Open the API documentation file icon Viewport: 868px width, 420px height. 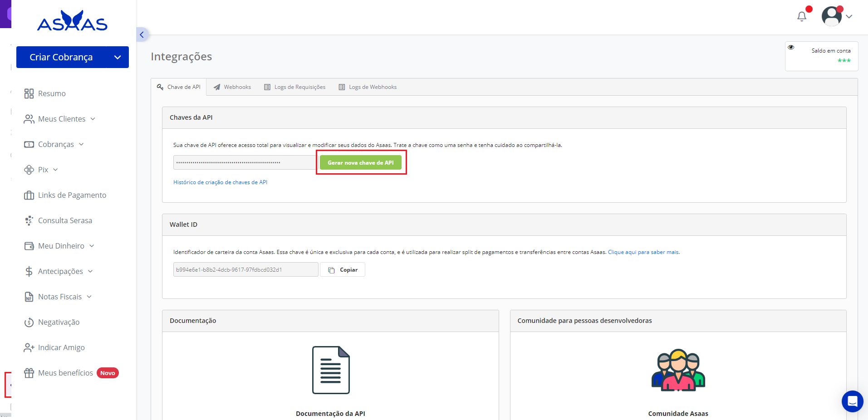pos(330,370)
